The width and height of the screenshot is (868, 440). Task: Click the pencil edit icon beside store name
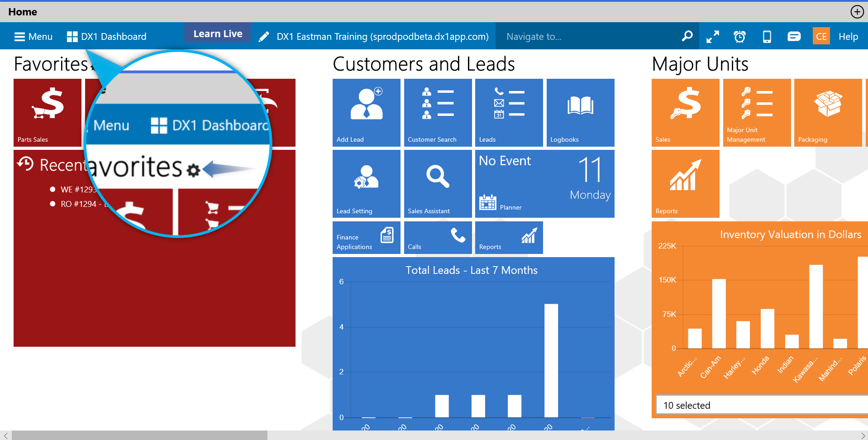264,37
